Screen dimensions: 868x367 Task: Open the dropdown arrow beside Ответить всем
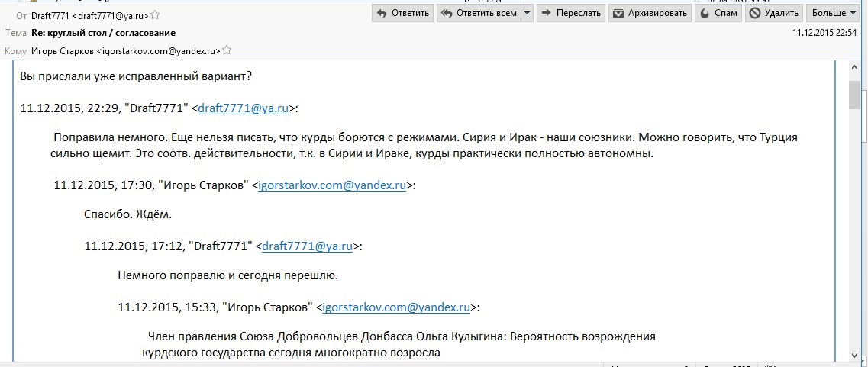527,13
